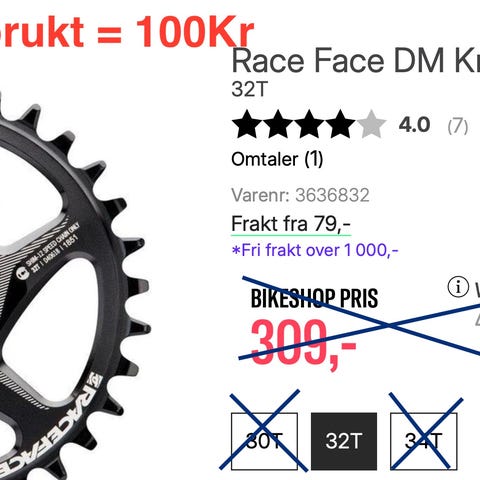The image size is (480, 480).
Task: Select the 30T size option
Action: tap(264, 441)
